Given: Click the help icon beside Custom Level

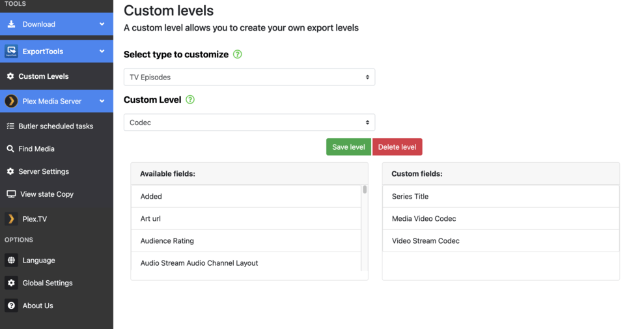Looking at the screenshot, I should tap(190, 100).
